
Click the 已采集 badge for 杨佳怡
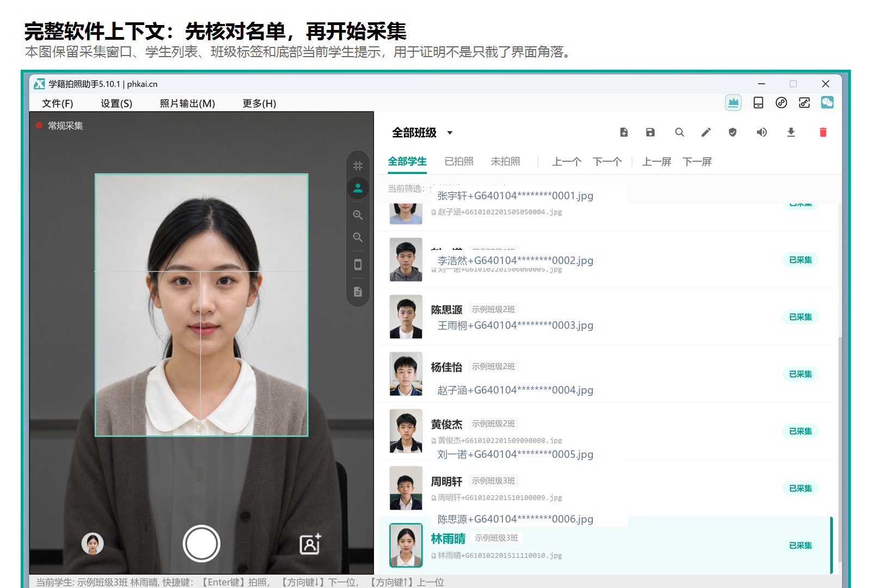pyautogui.click(x=800, y=374)
